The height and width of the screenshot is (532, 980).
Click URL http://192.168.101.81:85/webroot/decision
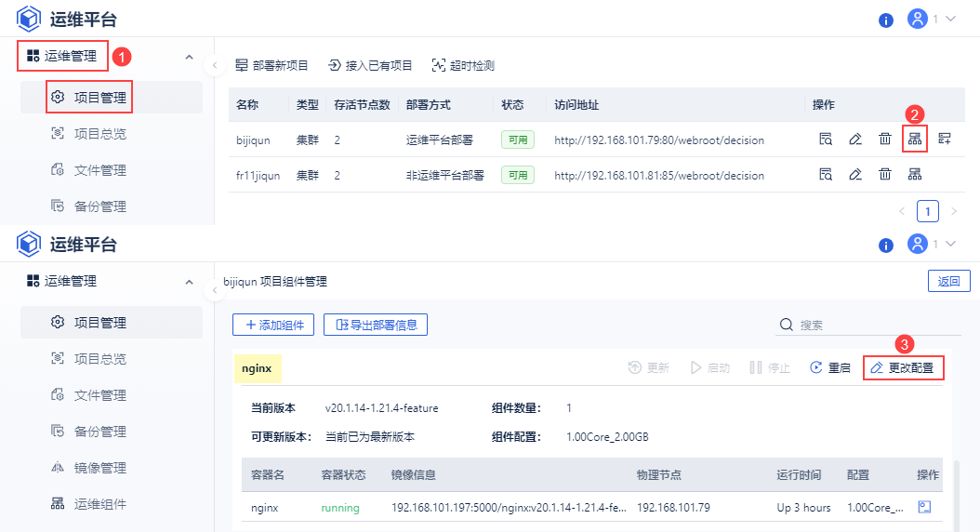pyautogui.click(x=659, y=176)
